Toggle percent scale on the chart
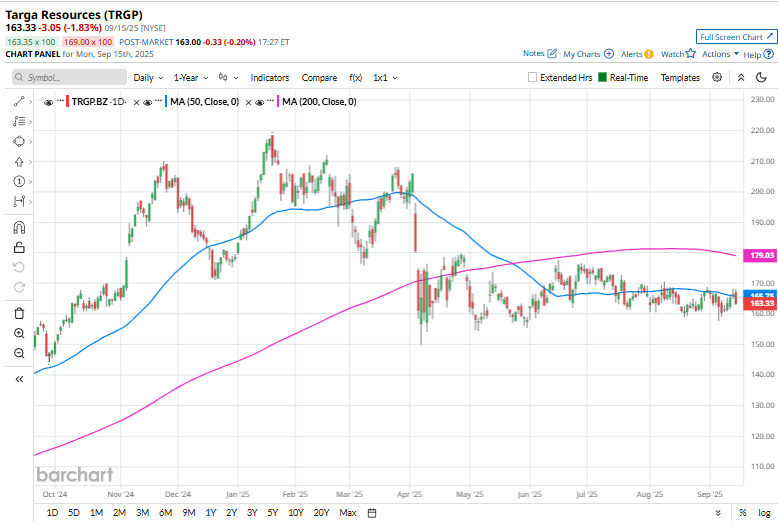 click(x=743, y=513)
